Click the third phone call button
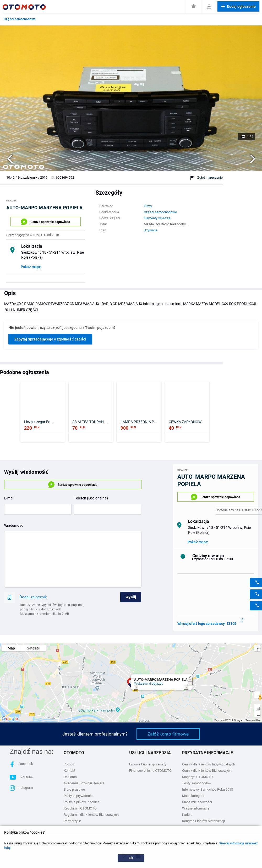The height and width of the screenshot is (868, 262). 256,605
